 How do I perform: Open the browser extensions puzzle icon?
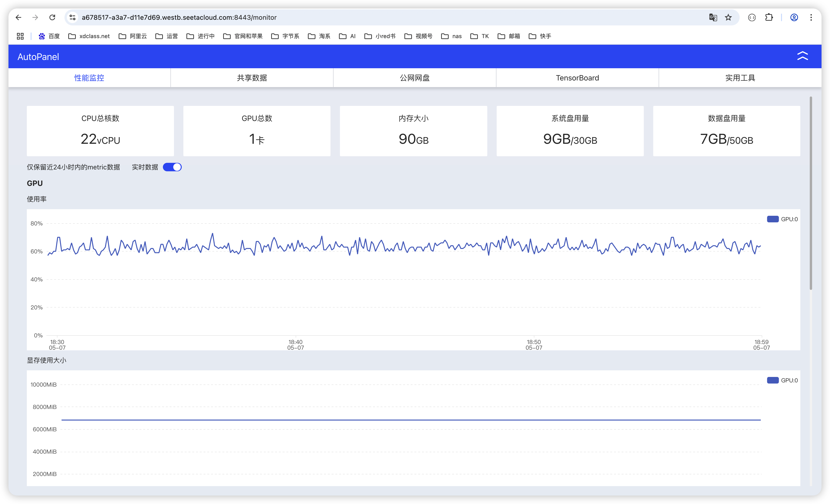[x=769, y=17]
